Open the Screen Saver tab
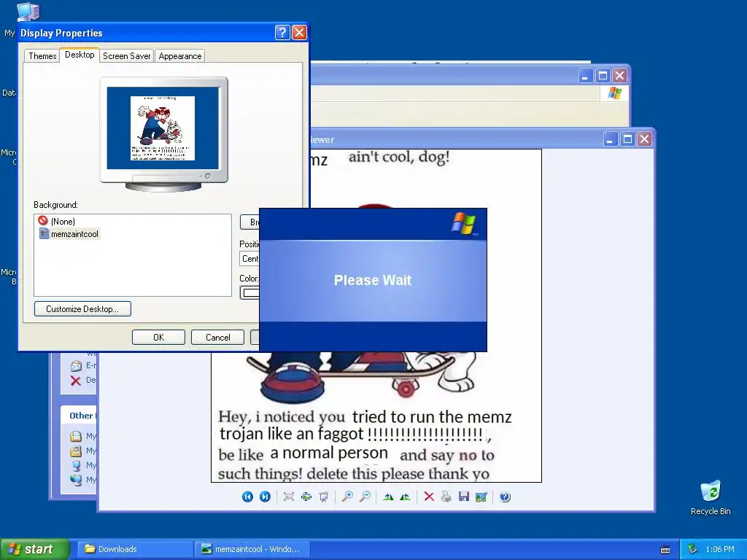Image resolution: width=747 pixels, height=560 pixels. pyautogui.click(x=126, y=55)
